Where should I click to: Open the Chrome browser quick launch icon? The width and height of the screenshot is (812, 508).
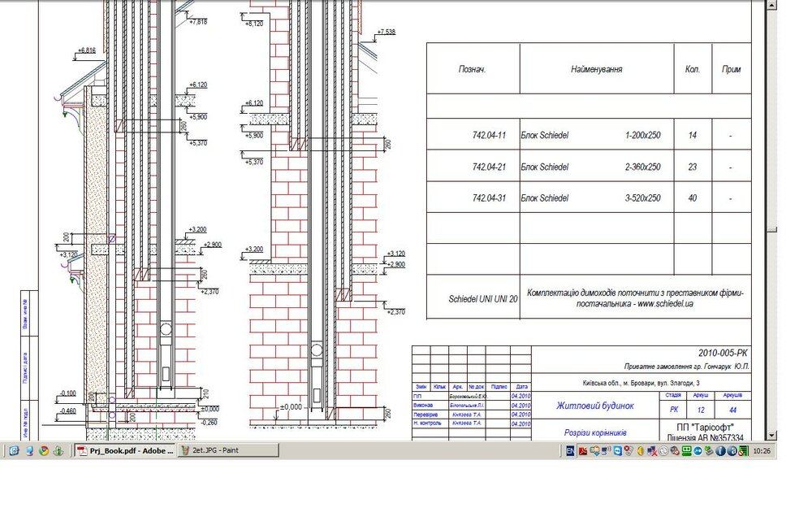point(44,451)
